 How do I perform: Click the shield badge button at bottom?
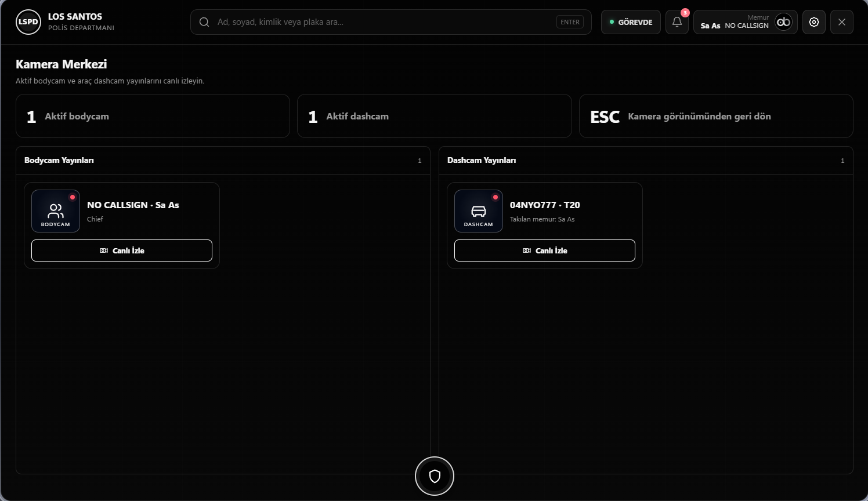(435, 476)
